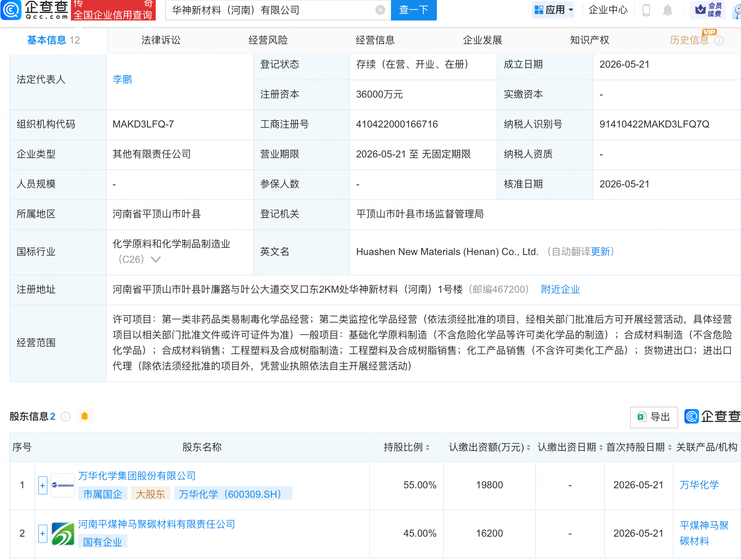Open notifications bell in the header

(x=668, y=10)
